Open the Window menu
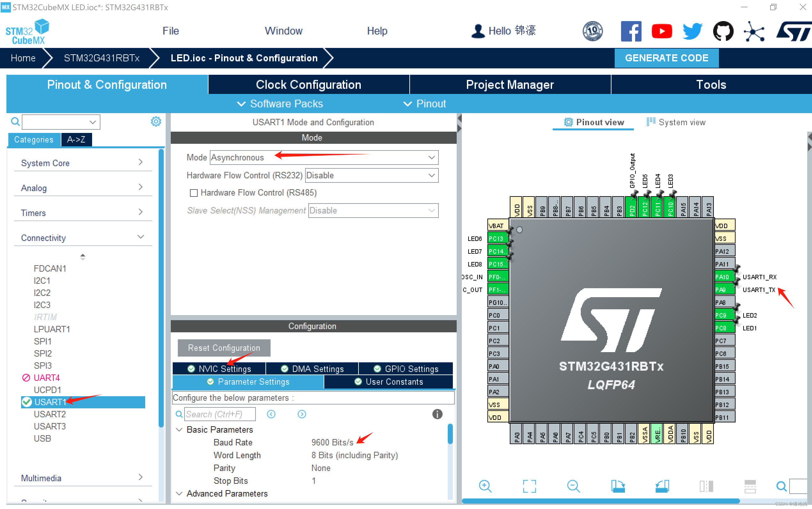 point(283,31)
